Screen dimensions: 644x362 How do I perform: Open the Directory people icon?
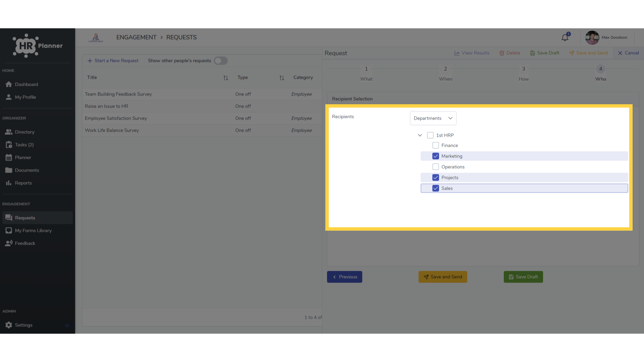(x=9, y=132)
